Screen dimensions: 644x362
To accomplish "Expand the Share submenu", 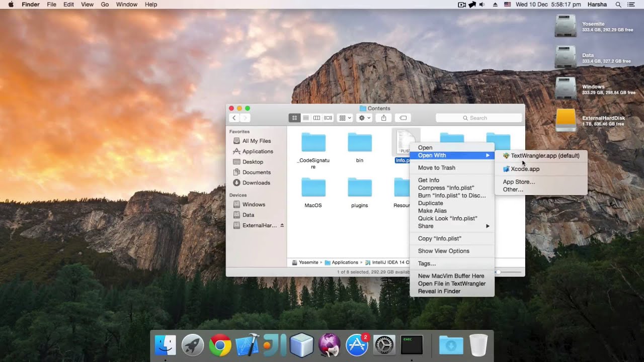I will pos(452,226).
